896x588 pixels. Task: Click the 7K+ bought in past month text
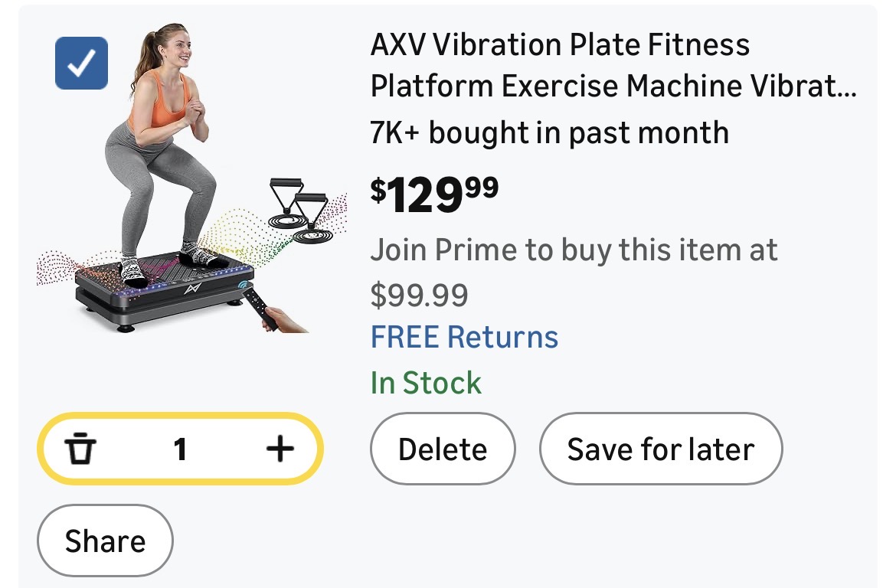(549, 133)
